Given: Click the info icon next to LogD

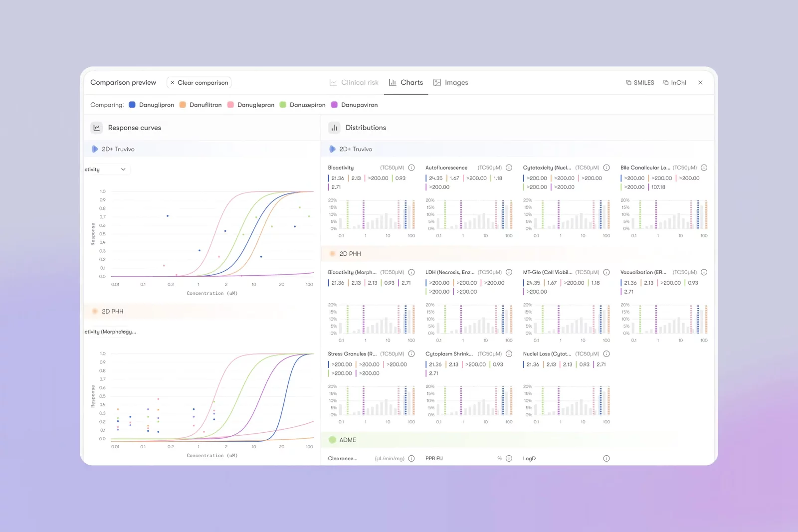Looking at the screenshot, I should (x=606, y=458).
